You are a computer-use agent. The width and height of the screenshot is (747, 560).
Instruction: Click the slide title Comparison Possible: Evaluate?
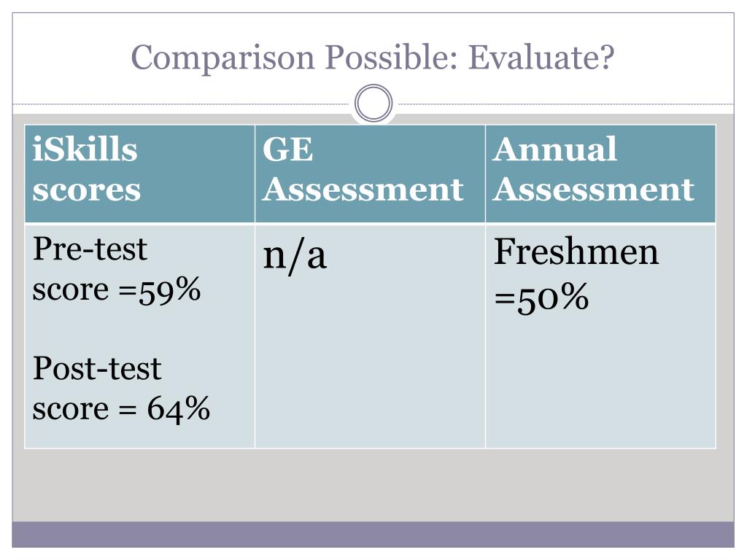(373, 58)
